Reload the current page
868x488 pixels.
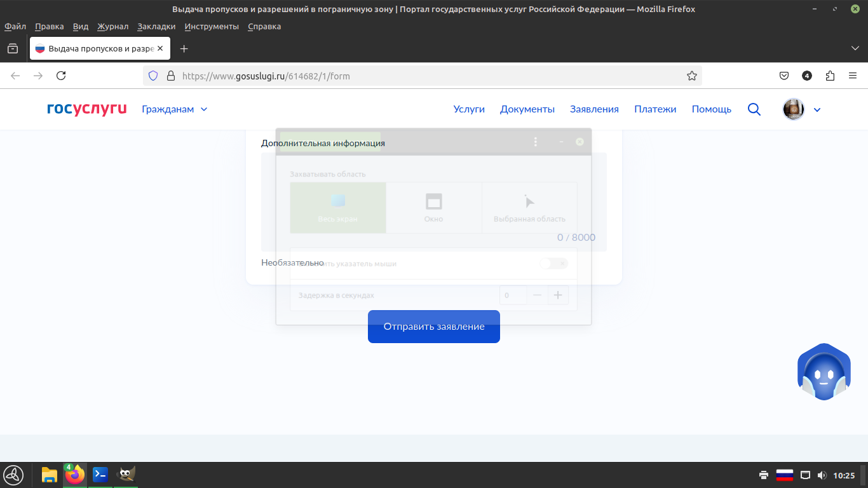tap(61, 76)
